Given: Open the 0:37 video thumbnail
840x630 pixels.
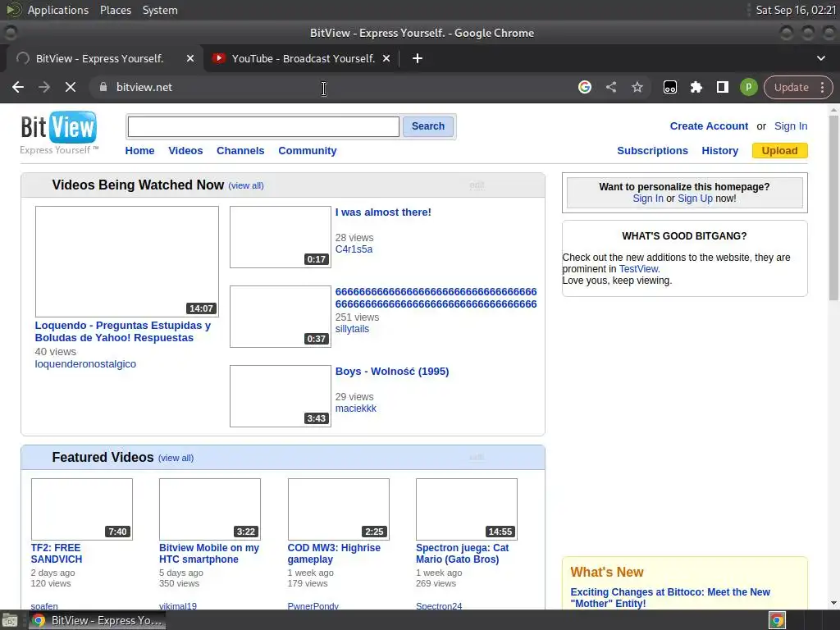Looking at the screenshot, I should [x=281, y=317].
